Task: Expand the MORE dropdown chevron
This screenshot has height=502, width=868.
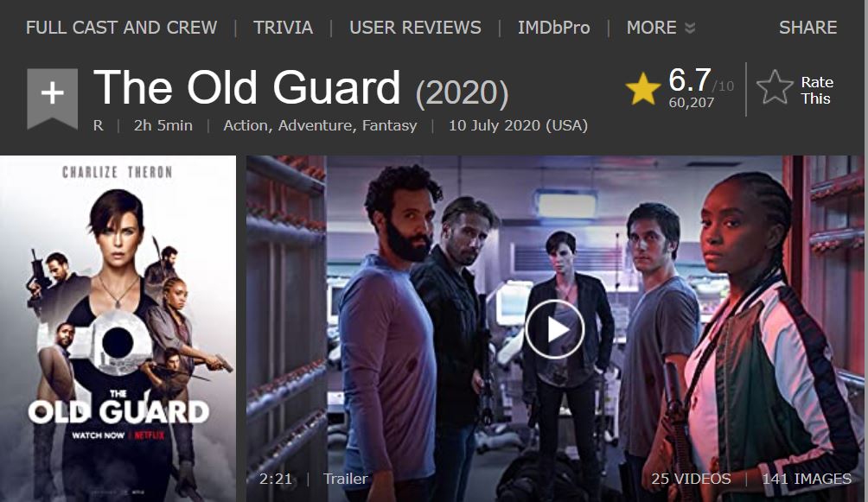Action: (x=690, y=28)
